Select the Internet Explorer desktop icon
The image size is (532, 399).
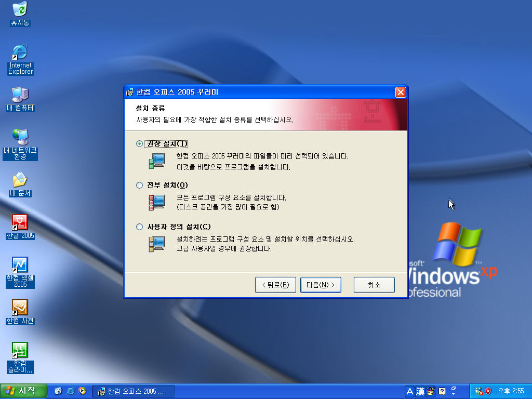tap(20, 59)
